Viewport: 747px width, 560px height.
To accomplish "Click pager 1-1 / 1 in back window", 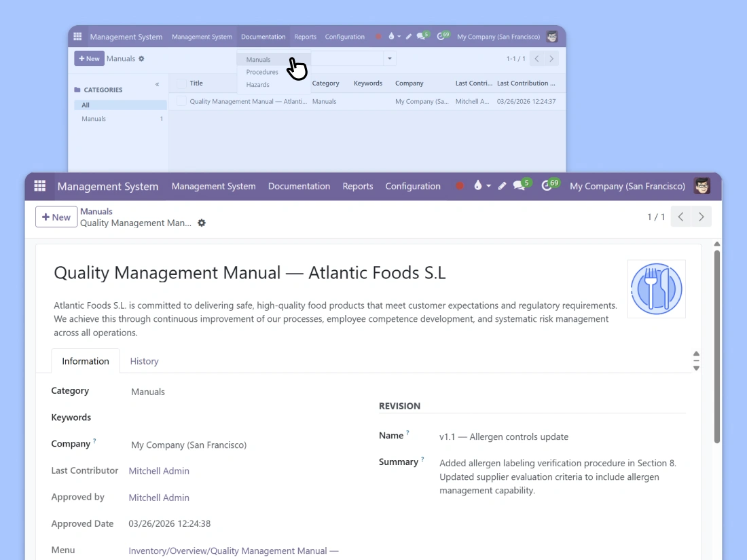I will pos(516,58).
